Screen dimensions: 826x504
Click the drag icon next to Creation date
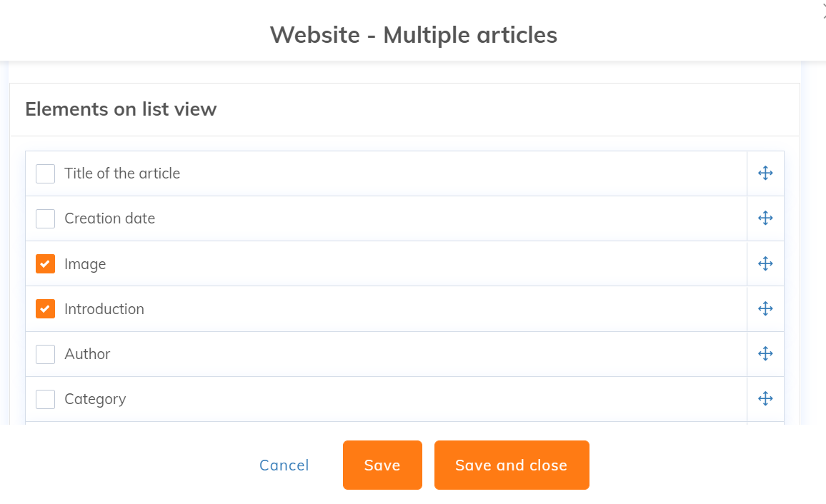(765, 218)
